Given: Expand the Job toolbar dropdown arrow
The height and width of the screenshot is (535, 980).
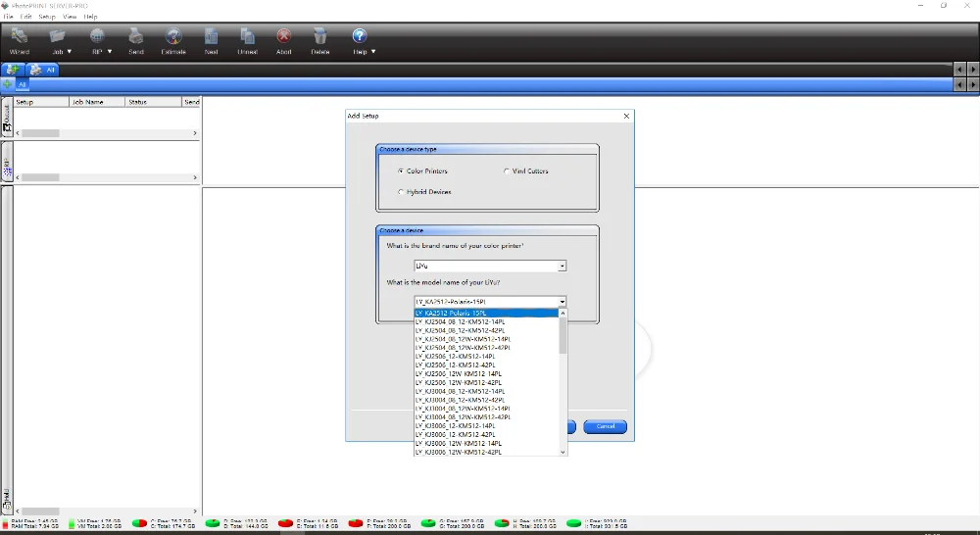Looking at the screenshot, I should (x=69, y=51).
